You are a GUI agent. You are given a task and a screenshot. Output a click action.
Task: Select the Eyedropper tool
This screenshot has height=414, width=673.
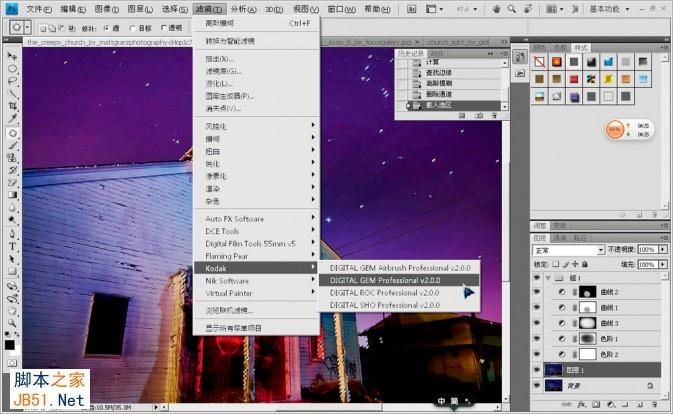click(x=12, y=118)
